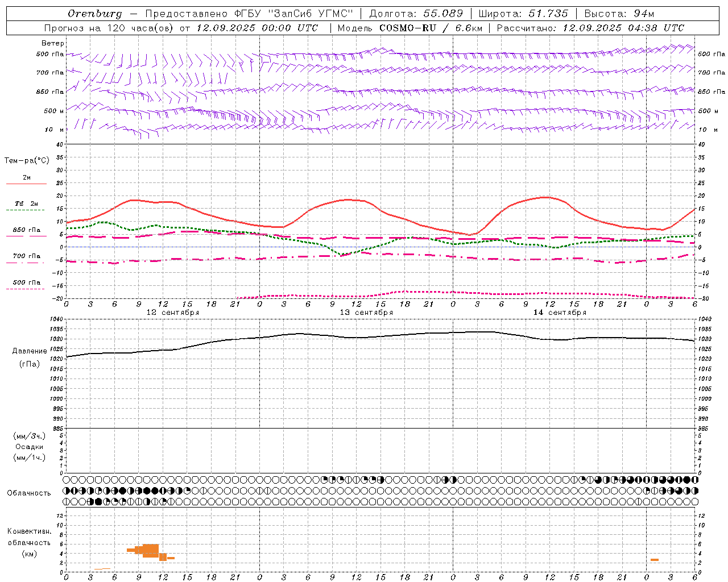Click the "13 сентября" date label
728x582 pixels.
pyautogui.click(x=366, y=313)
